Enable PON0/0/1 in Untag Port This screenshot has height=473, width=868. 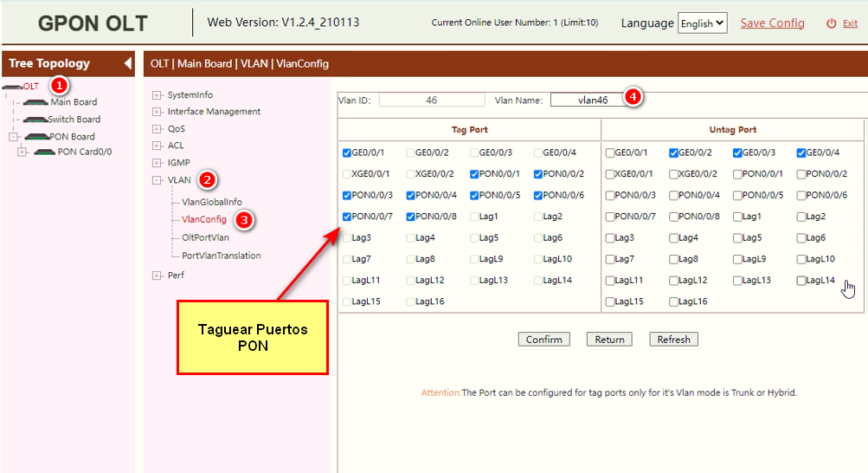(x=738, y=174)
